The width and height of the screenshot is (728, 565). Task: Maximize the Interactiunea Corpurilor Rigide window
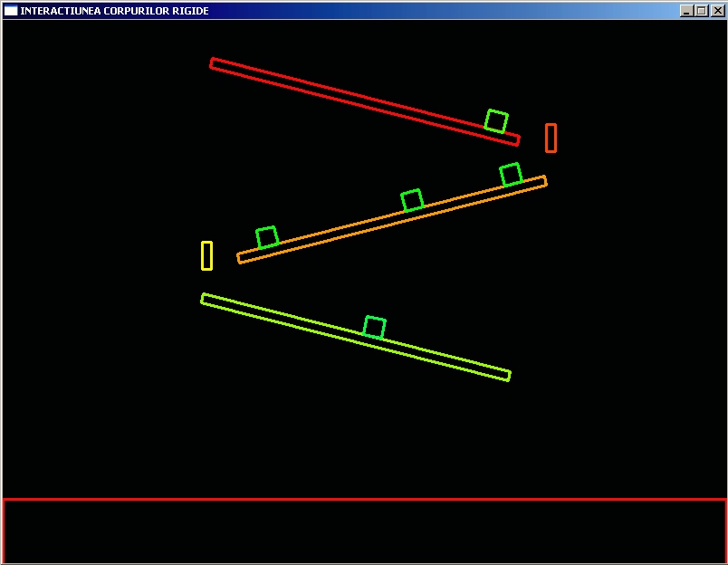coord(702,10)
